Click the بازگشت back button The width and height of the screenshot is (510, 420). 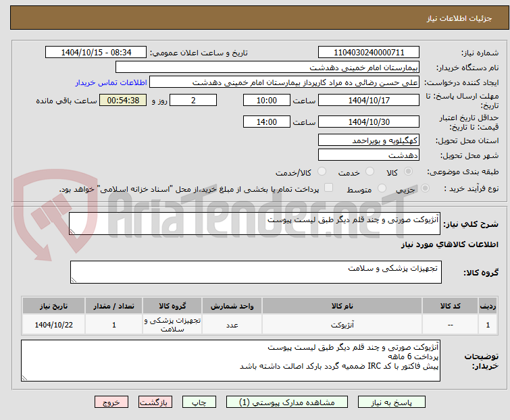pos(155,402)
